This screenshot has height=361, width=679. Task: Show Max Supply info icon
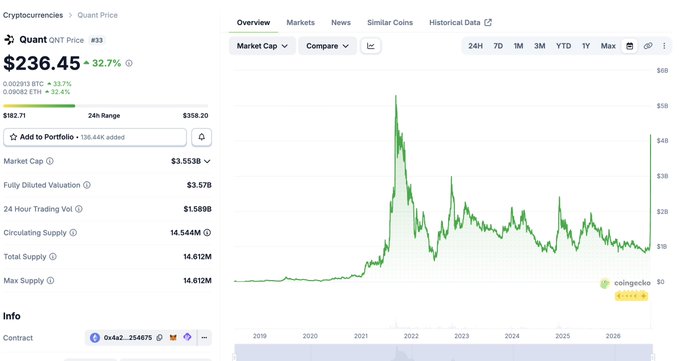(51, 280)
